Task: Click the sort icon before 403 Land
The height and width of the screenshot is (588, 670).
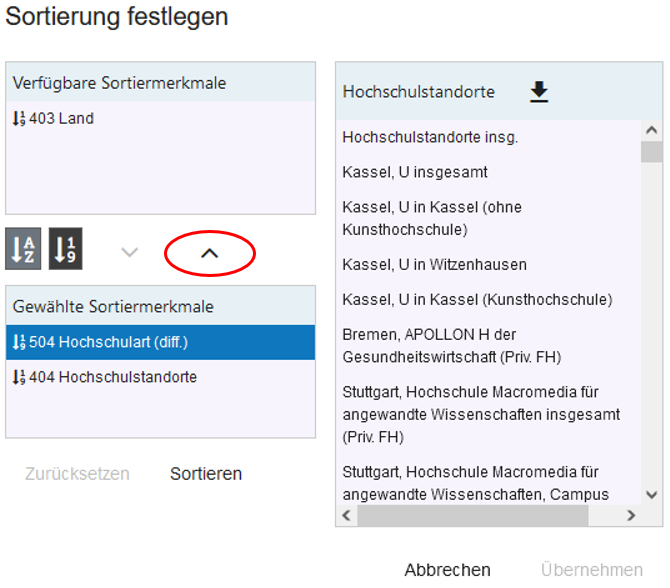Action: [19, 119]
